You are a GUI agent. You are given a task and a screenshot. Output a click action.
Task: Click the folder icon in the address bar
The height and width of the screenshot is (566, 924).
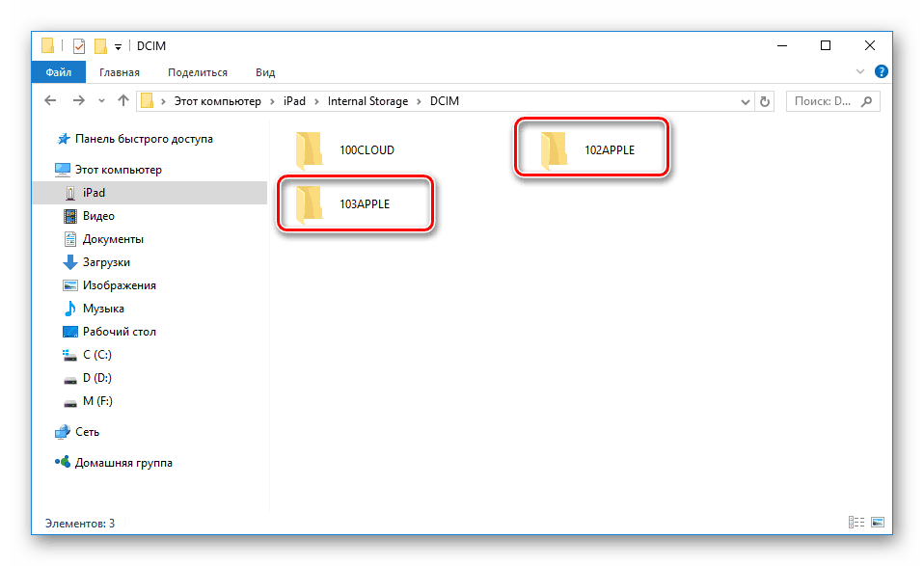pos(148,101)
